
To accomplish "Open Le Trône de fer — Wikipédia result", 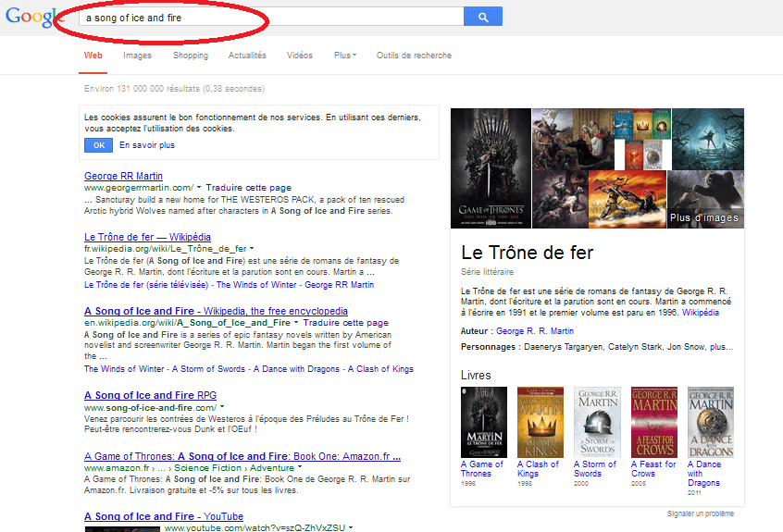I will (147, 237).
